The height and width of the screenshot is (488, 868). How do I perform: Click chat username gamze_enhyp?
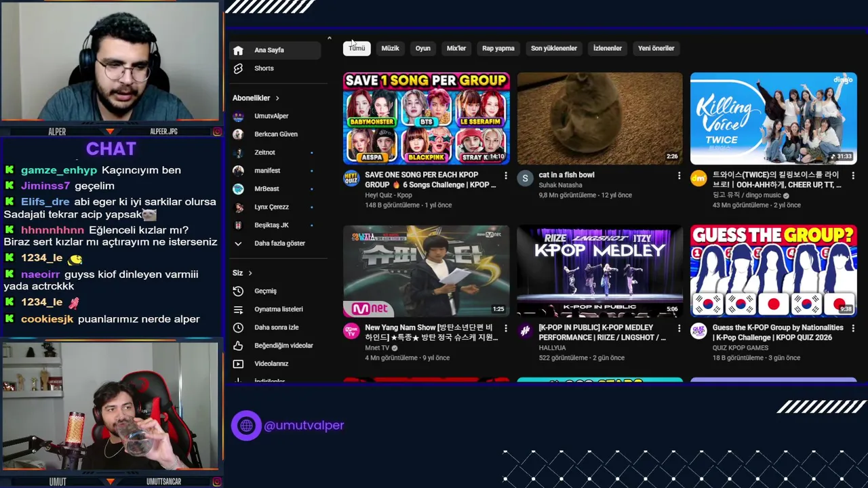coord(59,170)
